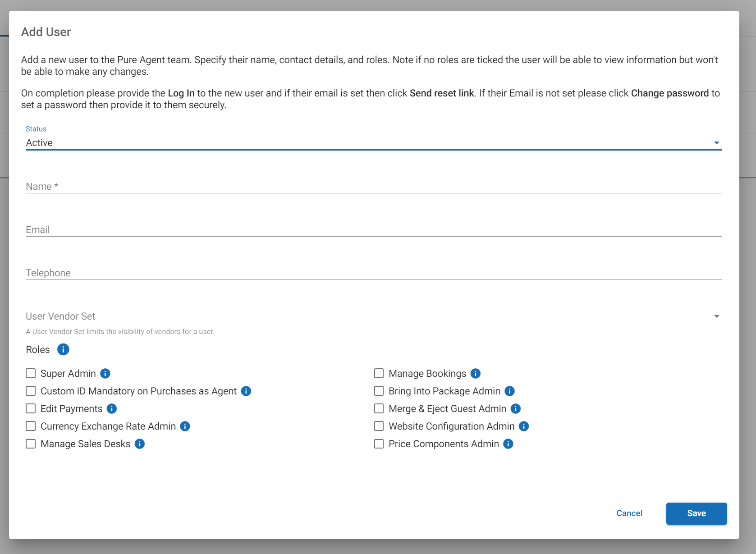Check the Edit Payments checkbox
Viewport: 756px width, 554px height.
(31, 408)
